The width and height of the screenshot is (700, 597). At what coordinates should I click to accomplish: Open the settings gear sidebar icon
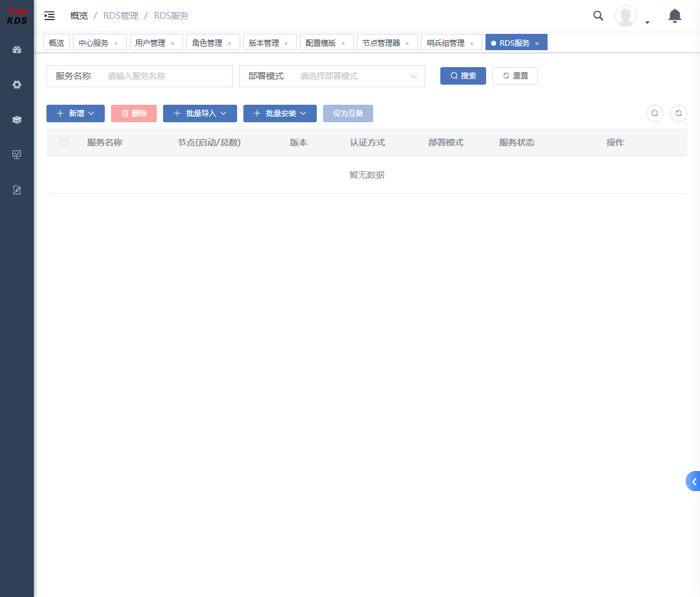pyautogui.click(x=17, y=85)
